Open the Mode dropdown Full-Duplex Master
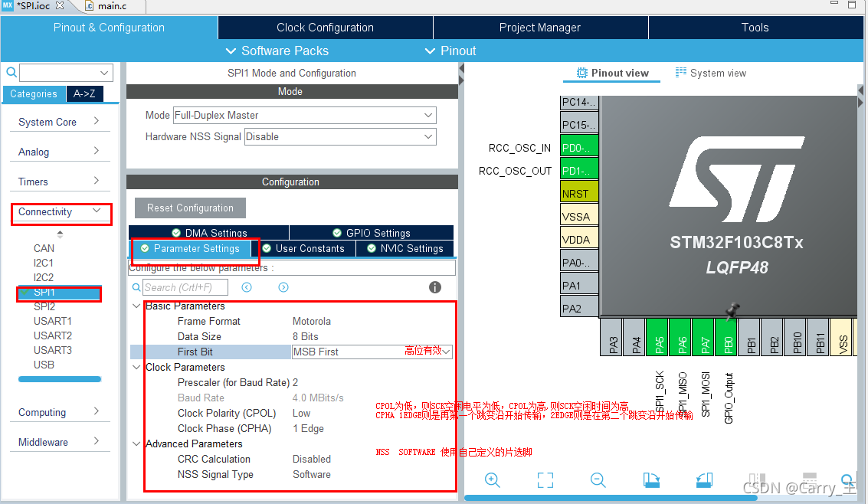This screenshot has width=868, height=504. click(304, 115)
